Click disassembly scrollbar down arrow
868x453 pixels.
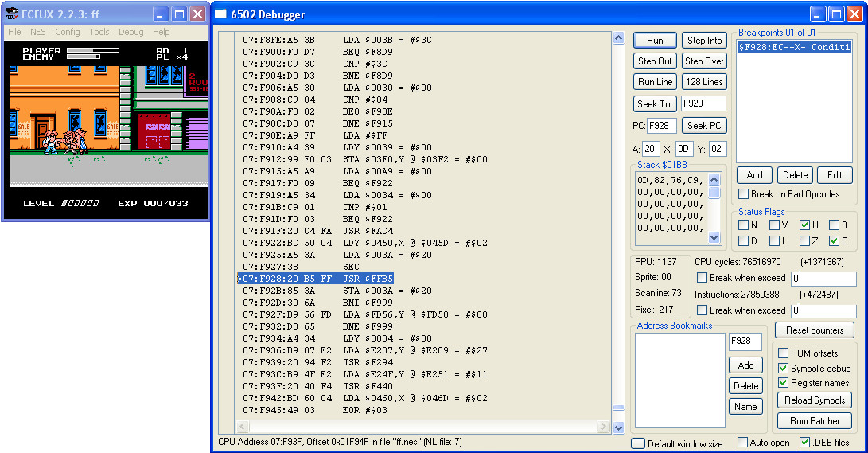pyautogui.click(x=619, y=428)
